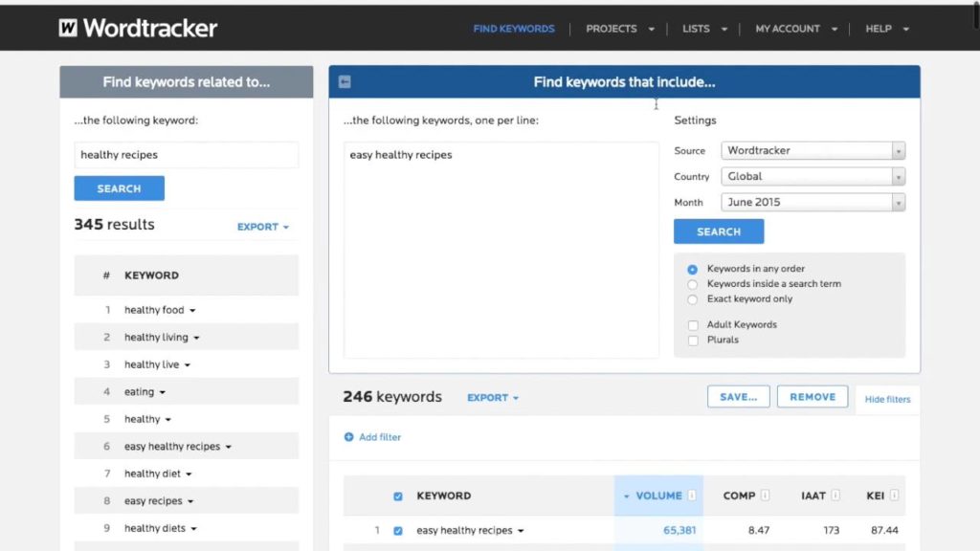Select Keywords in any order radio

tap(693, 269)
